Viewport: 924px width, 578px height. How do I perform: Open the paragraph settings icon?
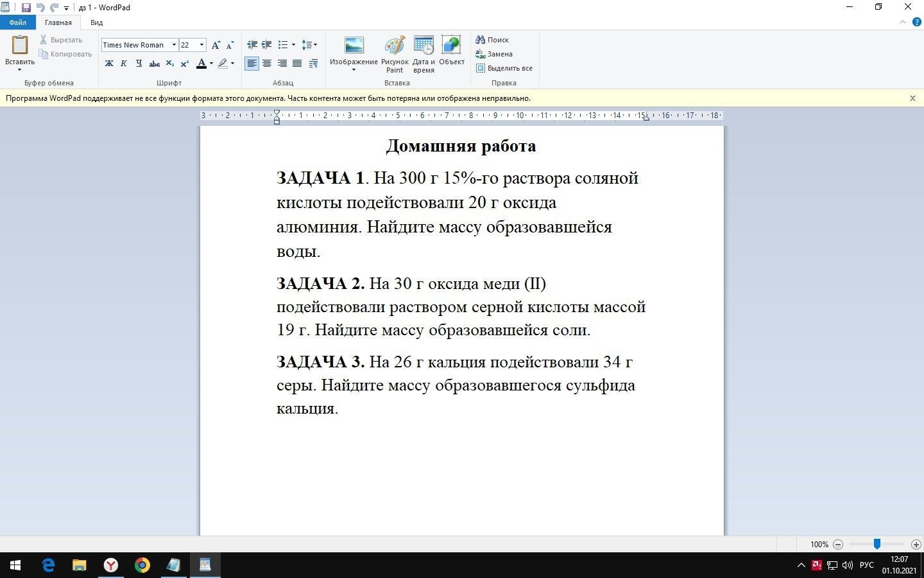[313, 63]
